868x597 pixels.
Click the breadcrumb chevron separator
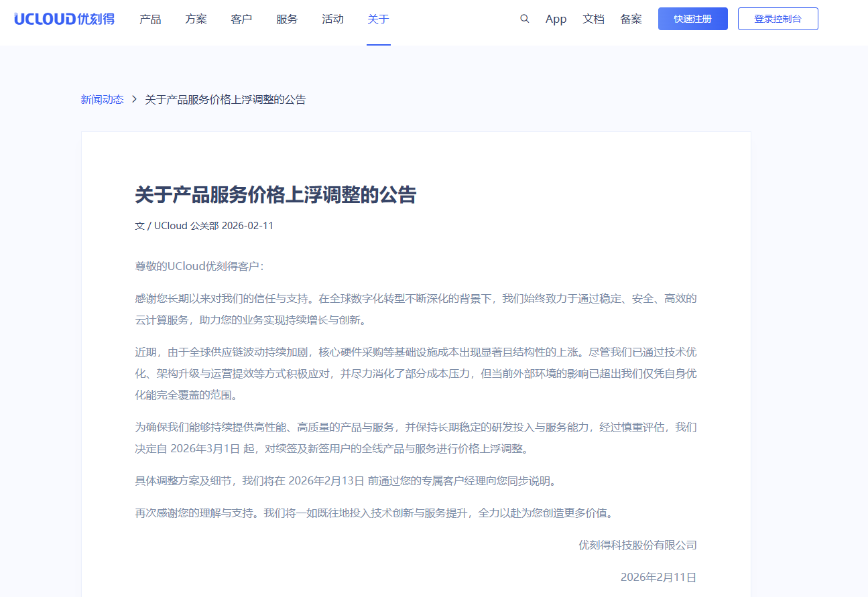(x=133, y=98)
